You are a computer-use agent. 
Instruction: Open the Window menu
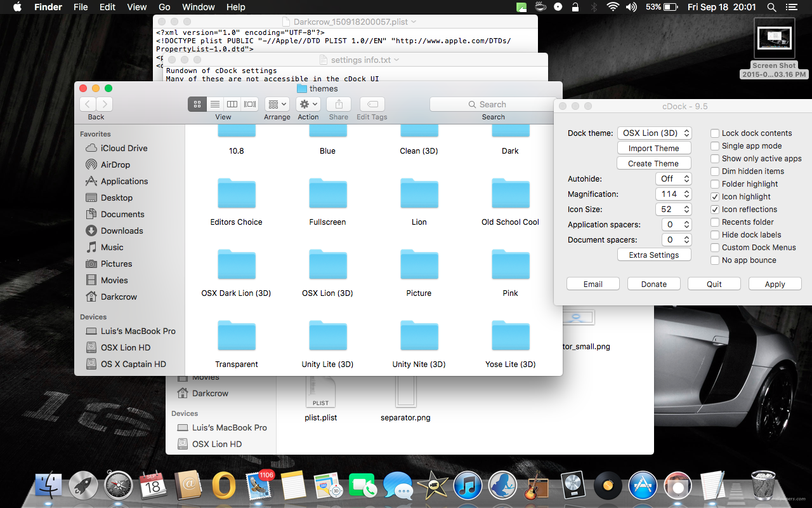(x=198, y=7)
